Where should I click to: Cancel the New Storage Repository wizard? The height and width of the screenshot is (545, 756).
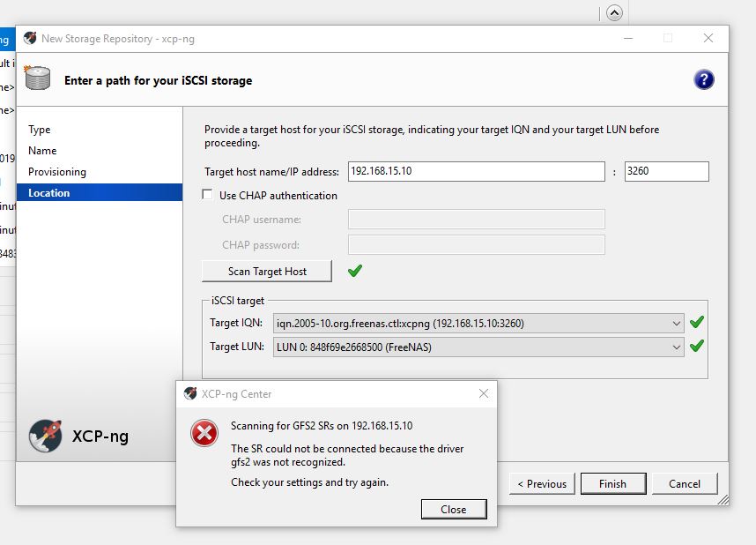click(x=685, y=483)
